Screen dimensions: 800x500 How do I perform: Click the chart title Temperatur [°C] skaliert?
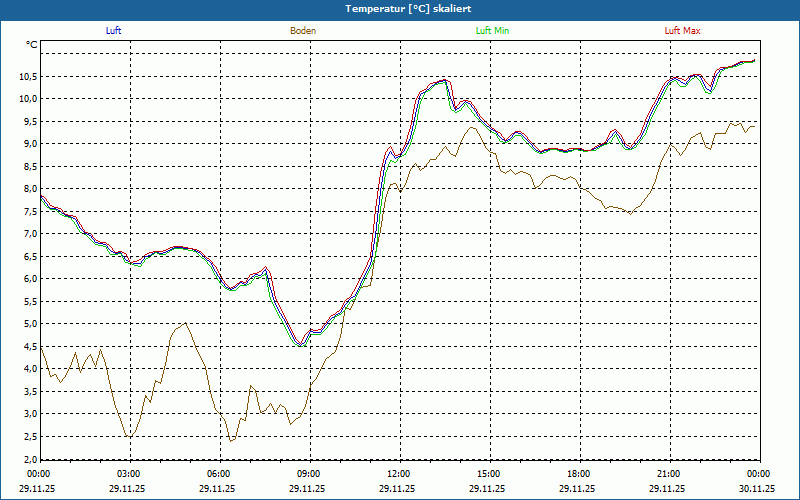click(400, 8)
